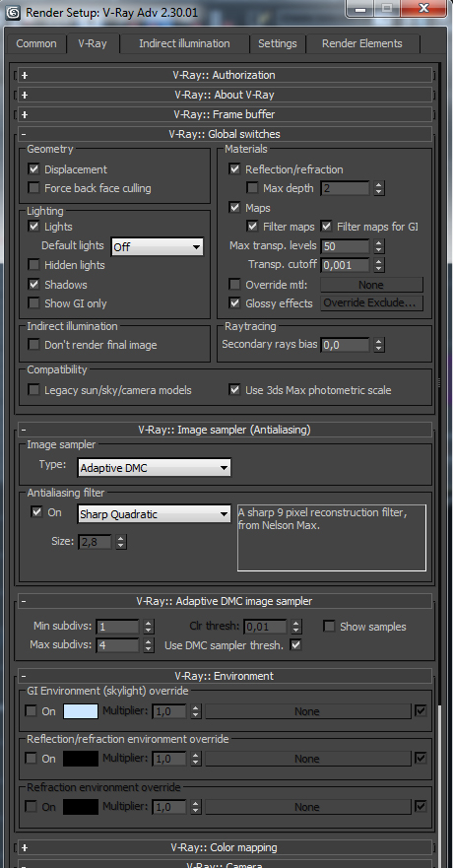
Task: Click Refraction environment None map button
Action: click(308, 807)
